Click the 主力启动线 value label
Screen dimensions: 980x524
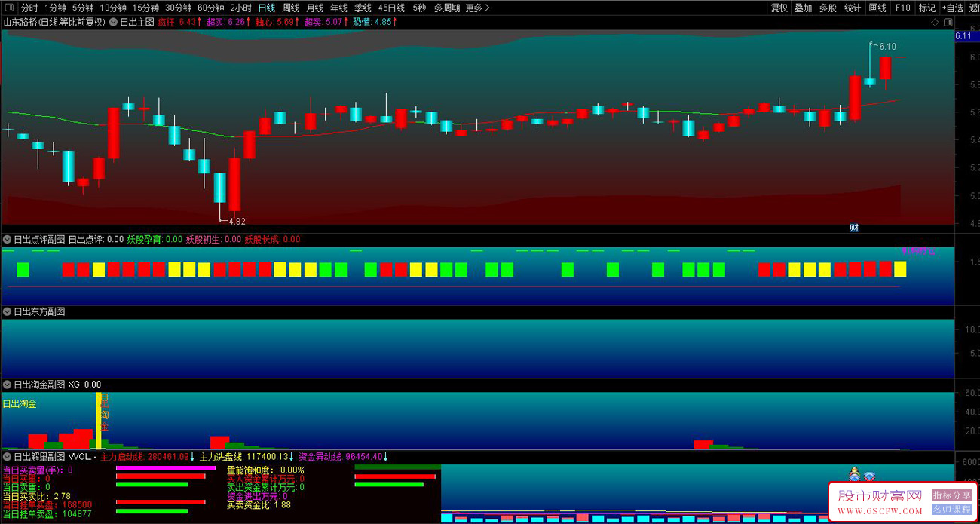(148, 457)
